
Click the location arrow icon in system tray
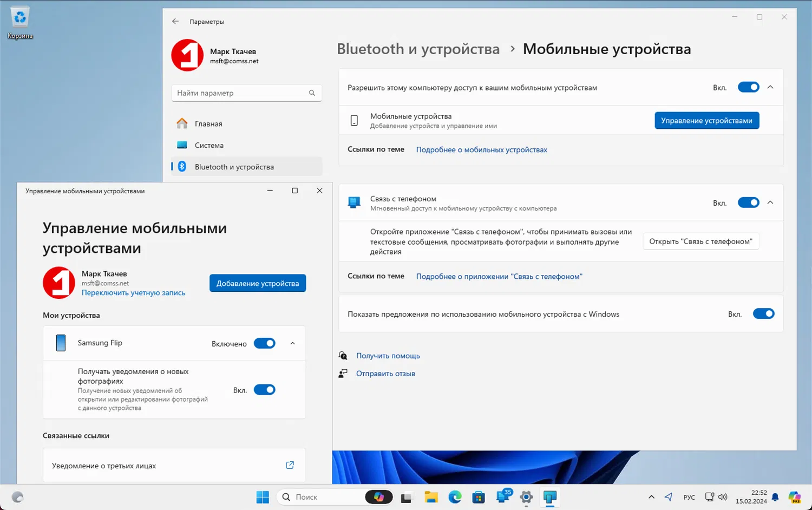coord(669,497)
